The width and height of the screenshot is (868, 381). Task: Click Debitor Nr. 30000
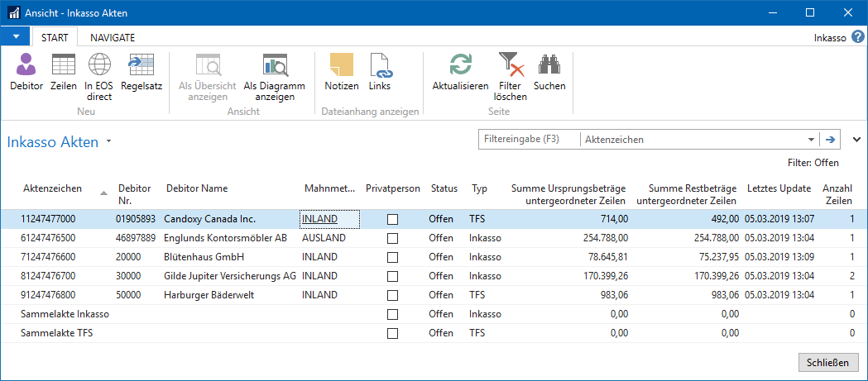point(128,276)
